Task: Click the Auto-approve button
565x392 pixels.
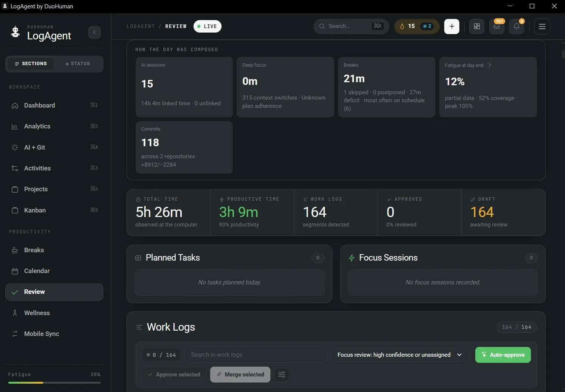Action: 503,355
